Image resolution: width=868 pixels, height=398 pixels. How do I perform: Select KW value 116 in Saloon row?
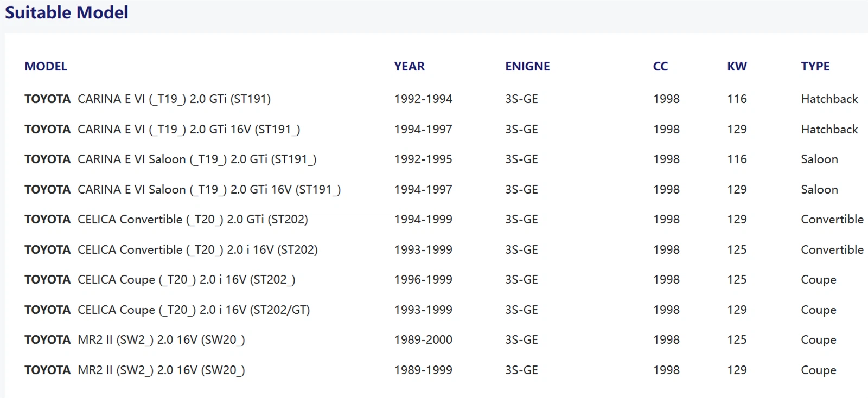(x=737, y=159)
